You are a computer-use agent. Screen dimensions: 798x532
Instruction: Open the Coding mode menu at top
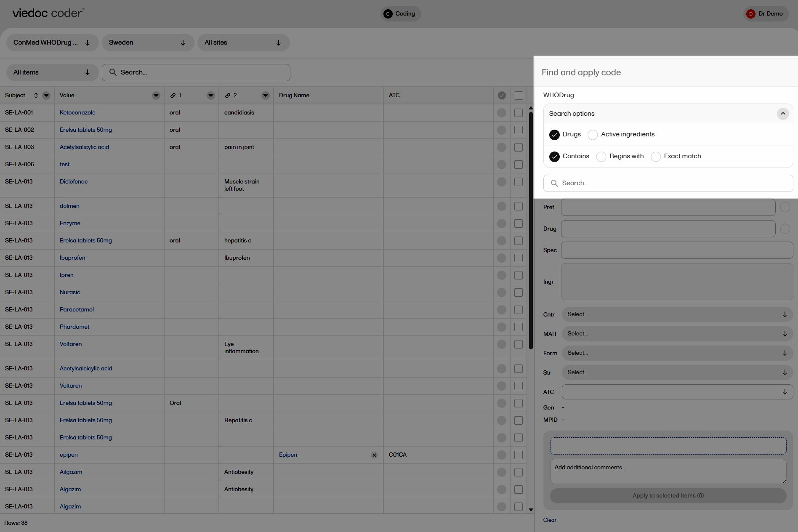tap(400, 14)
